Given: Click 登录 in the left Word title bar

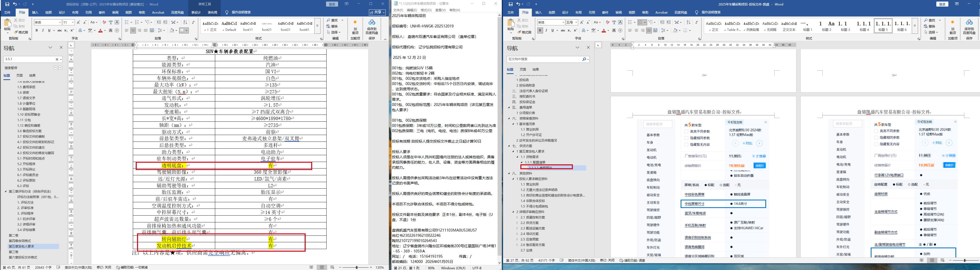Looking at the screenshot, I should click(x=332, y=4).
